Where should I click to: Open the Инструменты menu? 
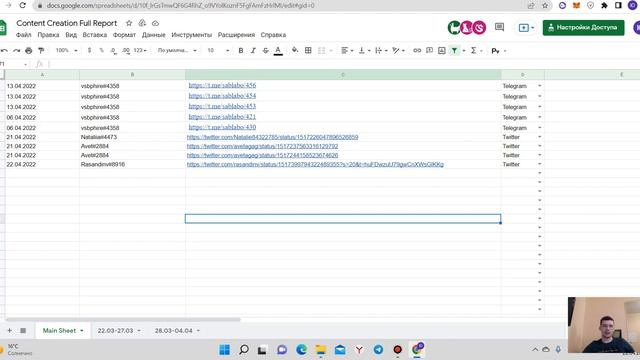point(191,35)
